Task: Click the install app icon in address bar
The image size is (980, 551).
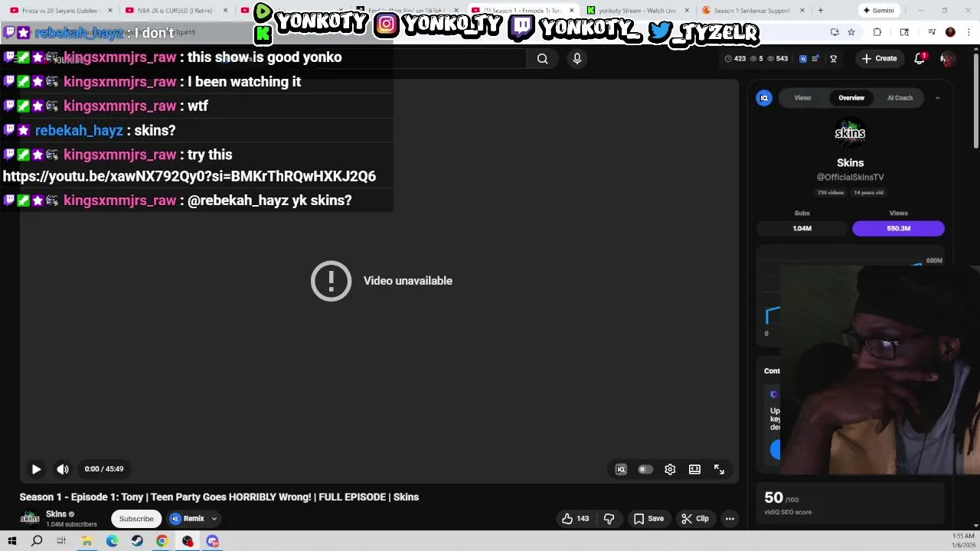Action: point(835,32)
